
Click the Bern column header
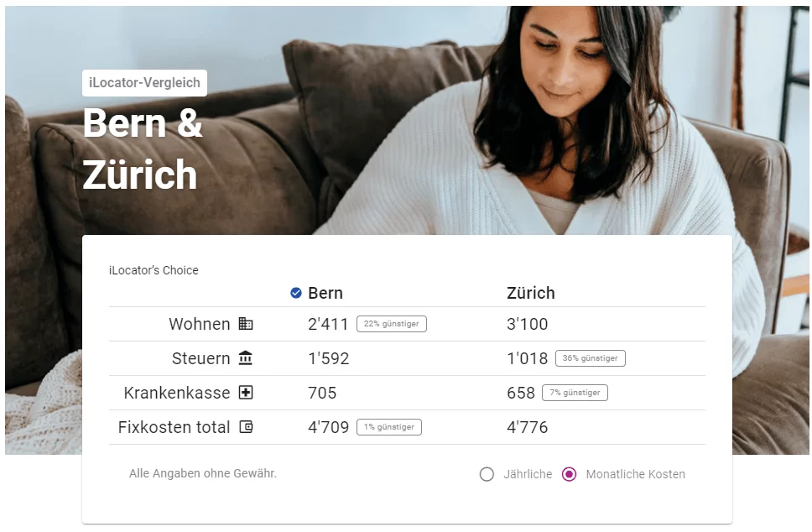click(325, 293)
